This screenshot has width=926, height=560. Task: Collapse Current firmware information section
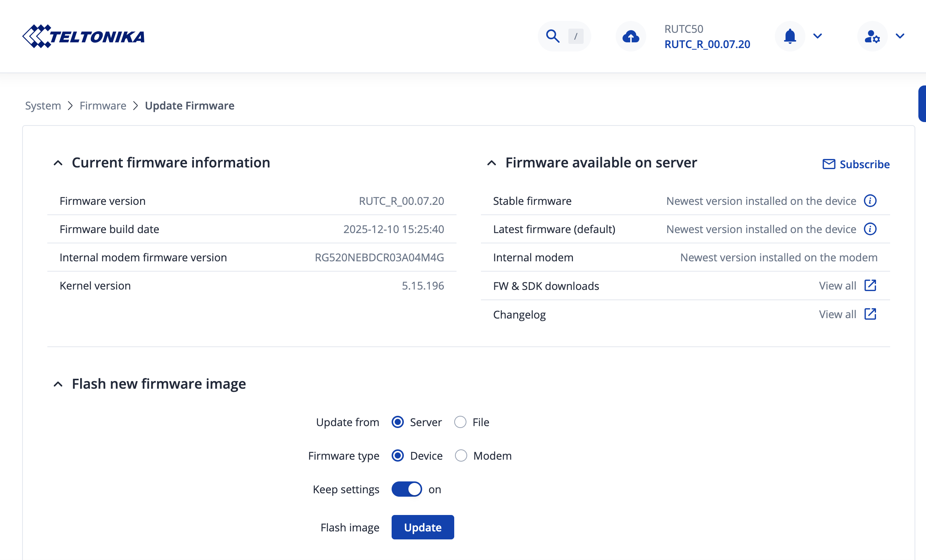click(58, 163)
